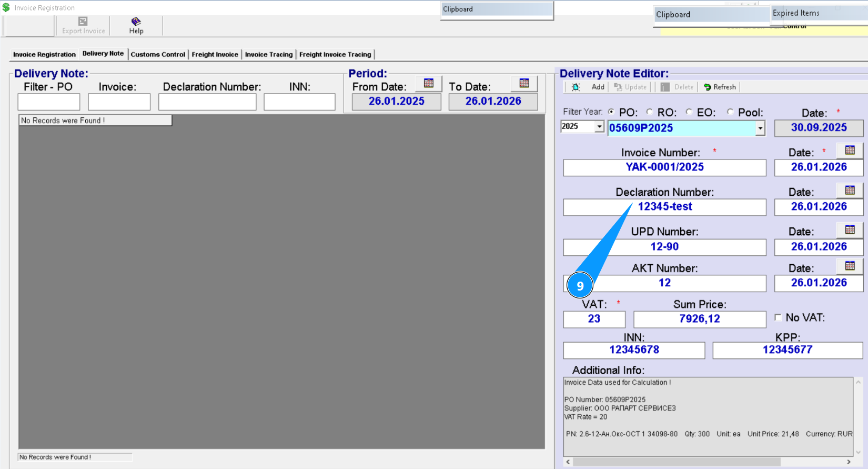
Task: Open calendar for To Date
Action: [524, 83]
